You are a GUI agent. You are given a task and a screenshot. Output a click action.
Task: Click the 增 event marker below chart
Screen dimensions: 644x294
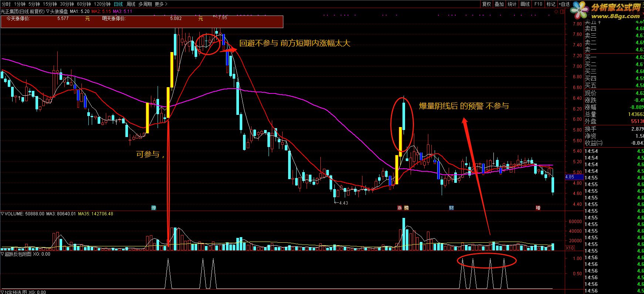click(x=538, y=208)
